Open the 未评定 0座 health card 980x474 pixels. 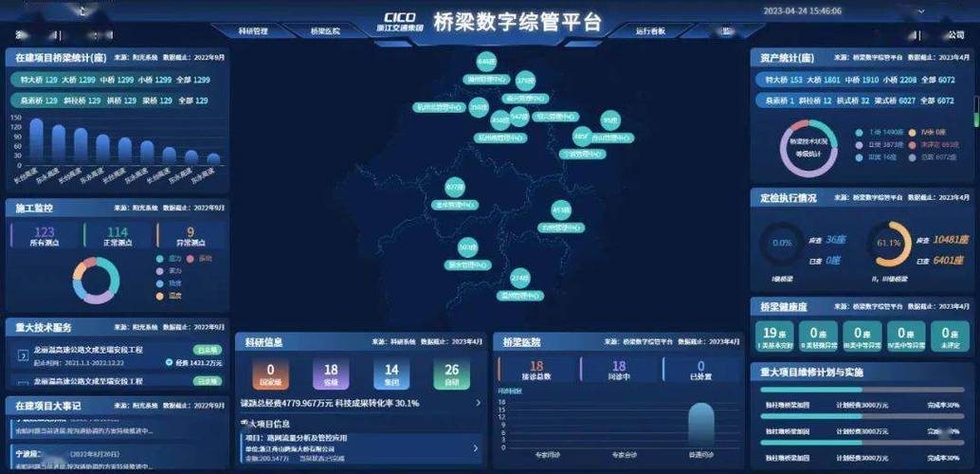950,337
